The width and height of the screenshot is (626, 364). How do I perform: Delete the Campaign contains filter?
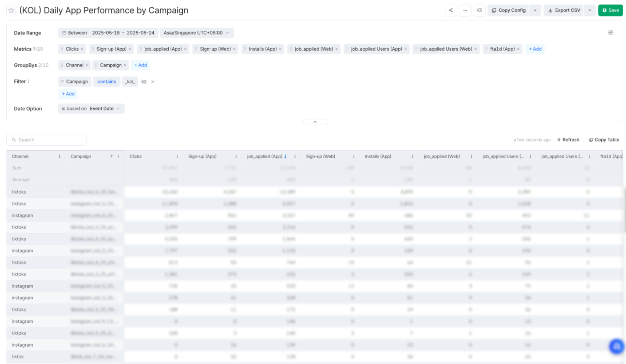[153, 82]
